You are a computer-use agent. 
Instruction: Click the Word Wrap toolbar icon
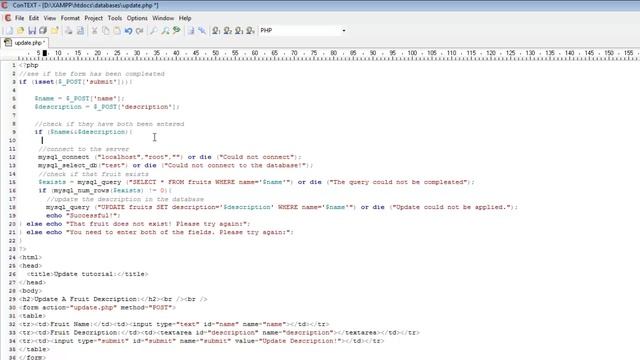coord(191,31)
